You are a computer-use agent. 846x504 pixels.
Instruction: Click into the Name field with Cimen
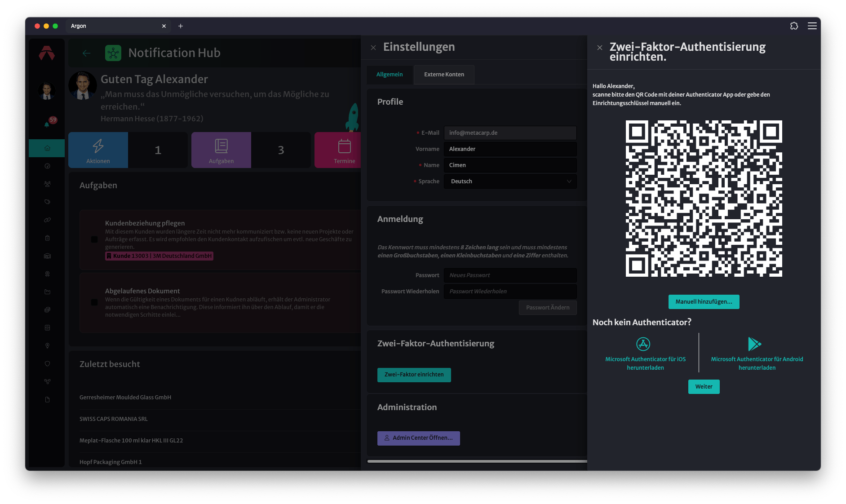[510, 165]
